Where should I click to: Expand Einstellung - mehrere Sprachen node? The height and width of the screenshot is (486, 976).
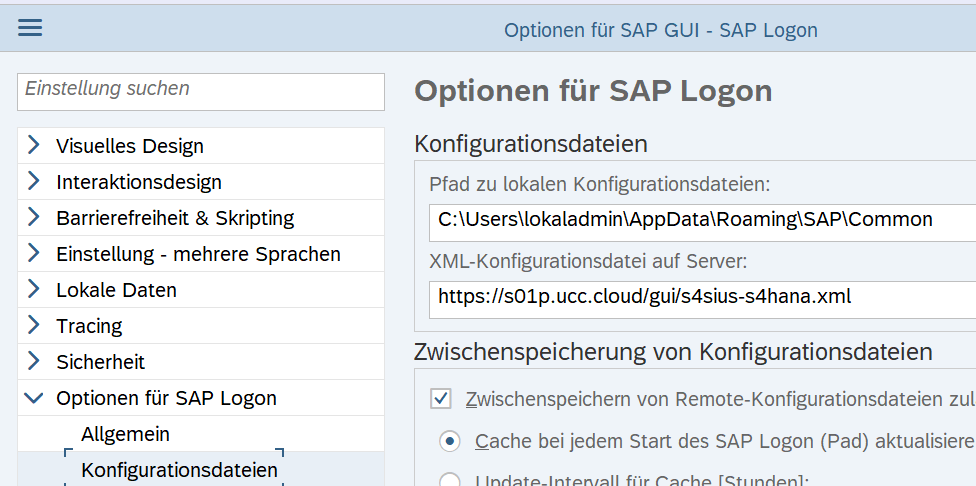(x=34, y=254)
